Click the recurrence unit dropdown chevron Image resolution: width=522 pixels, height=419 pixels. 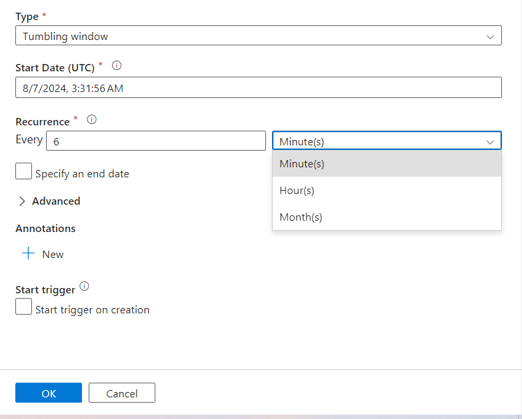(x=490, y=142)
